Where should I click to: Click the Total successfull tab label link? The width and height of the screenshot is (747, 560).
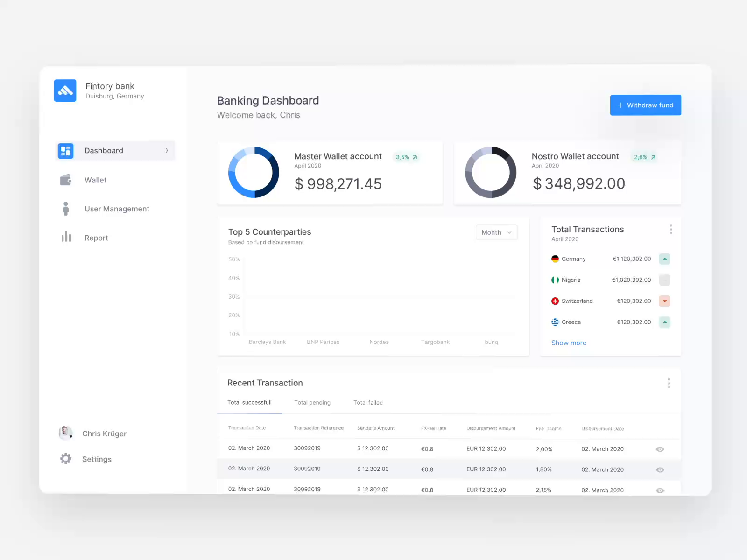[249, 402]
